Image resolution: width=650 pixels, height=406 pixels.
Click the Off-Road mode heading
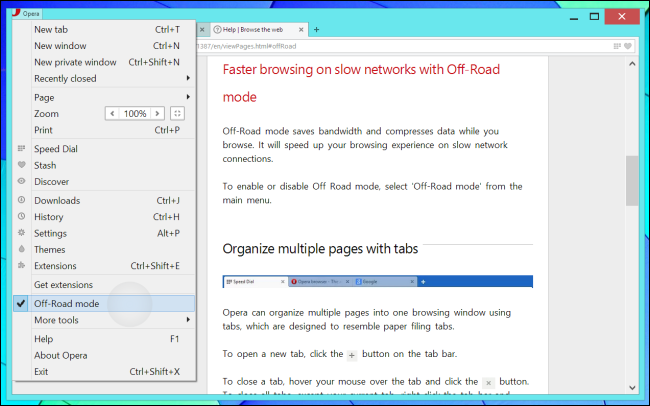[x=361, y=83]
